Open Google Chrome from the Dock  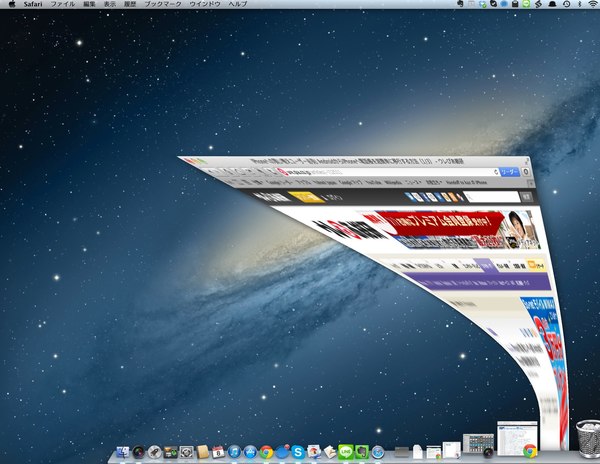click(266, 453)
